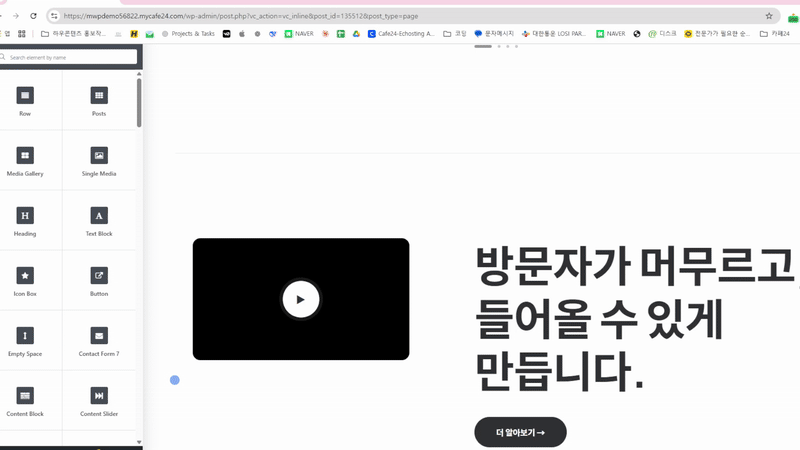Select the Text Block element
Viewport: 800px width, 450px height.
coord(99,215)
